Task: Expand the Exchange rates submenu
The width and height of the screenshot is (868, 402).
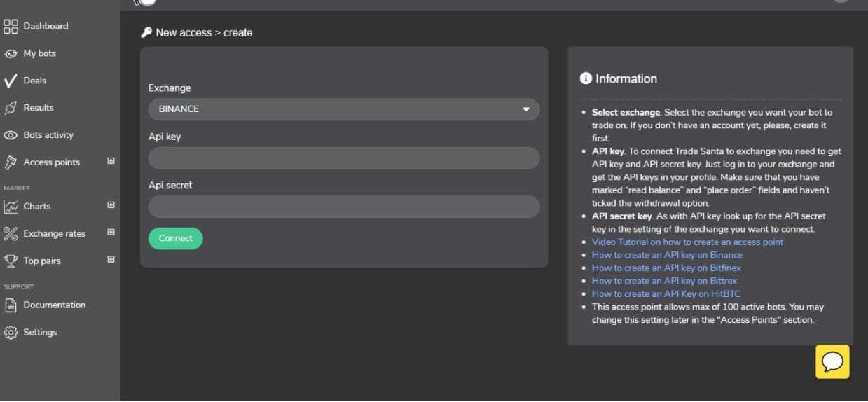Action: coord(111,233)
